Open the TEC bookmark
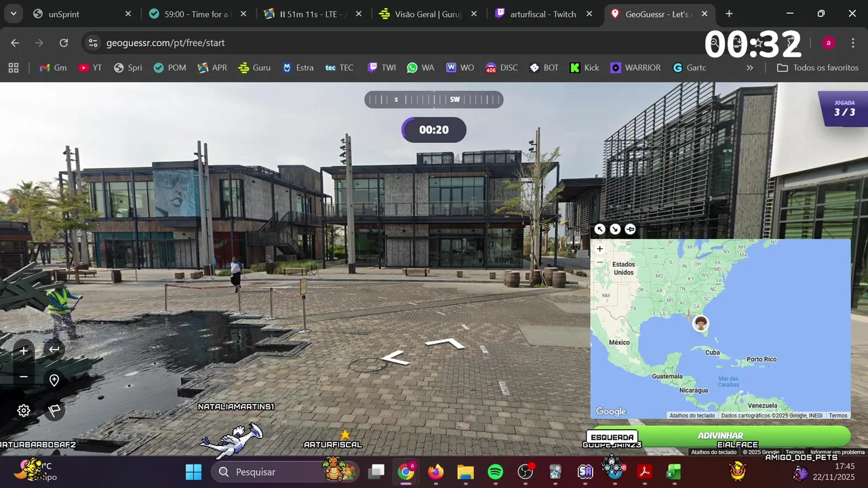Screen dimensions: 868x488 [x=340, y=68]
